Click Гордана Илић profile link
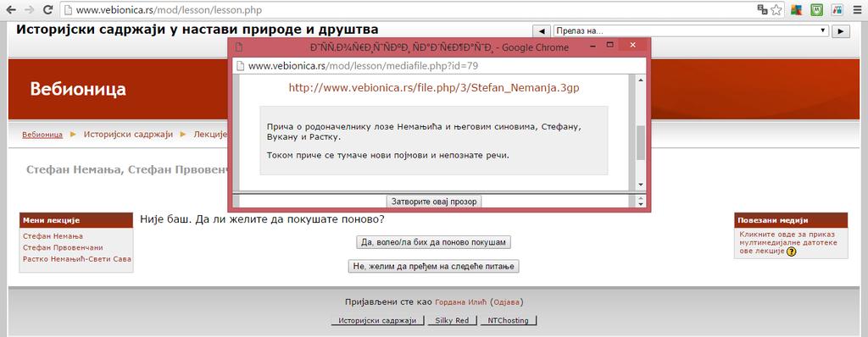 coord(461,302)
